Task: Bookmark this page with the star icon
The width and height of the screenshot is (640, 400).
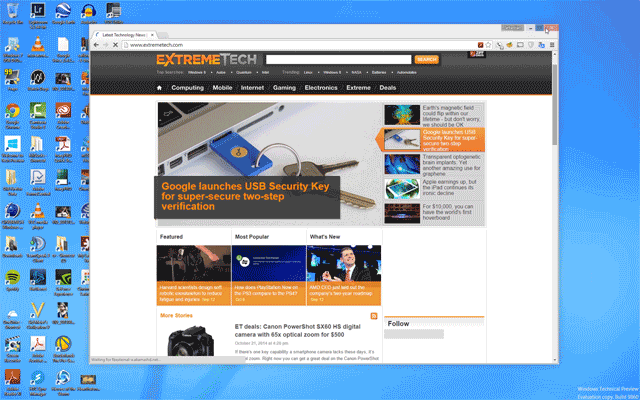Action: tap(488, 45)
